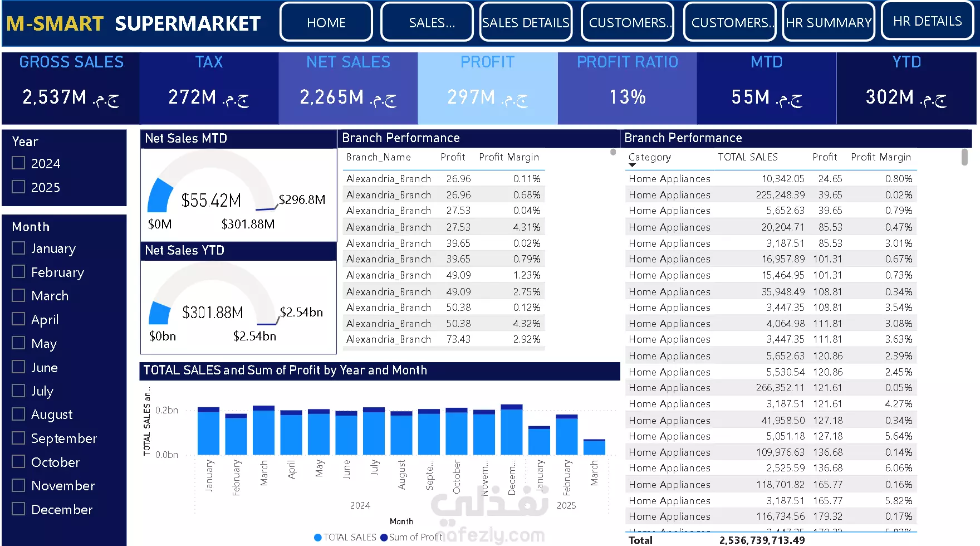Viewport: 980px width, 546px height.
Task: Click the January 2024 bar in chart
Action: tap(209, 431)
